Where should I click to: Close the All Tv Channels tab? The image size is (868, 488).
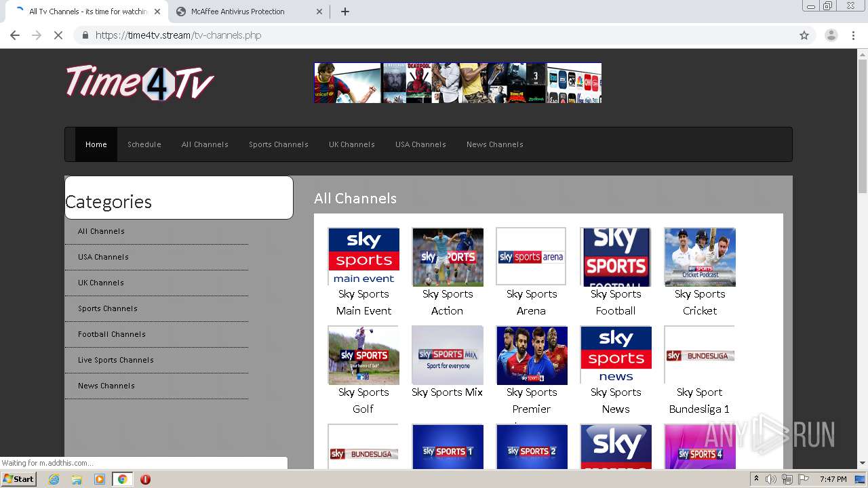[157, 12]
